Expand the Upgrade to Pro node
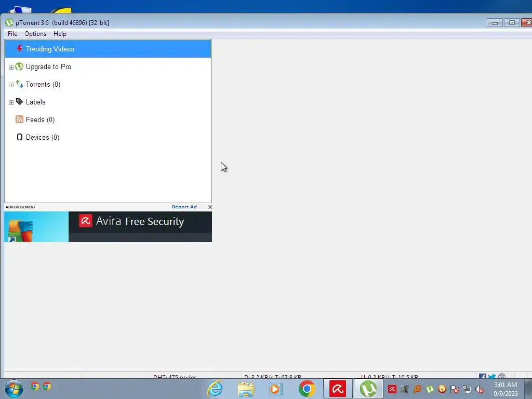The image size is (532, 399). click(x=11, y=67)
